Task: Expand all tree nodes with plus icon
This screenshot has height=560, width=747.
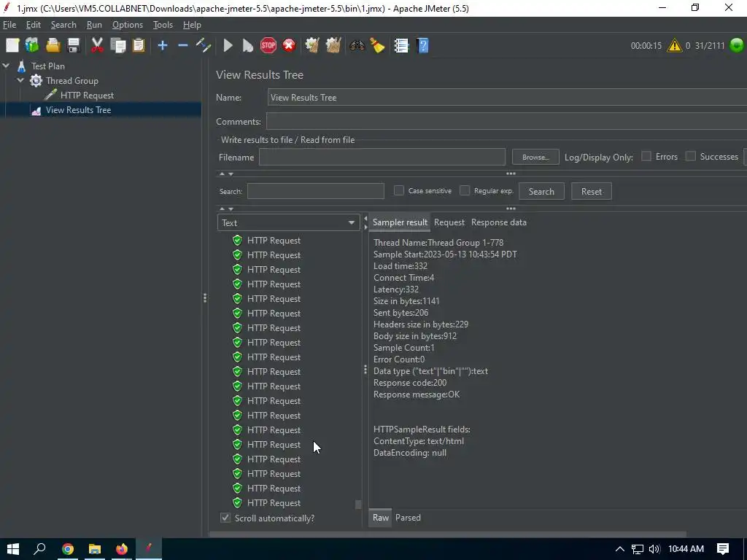Action: pyautogui.click(x=163, y=46)
